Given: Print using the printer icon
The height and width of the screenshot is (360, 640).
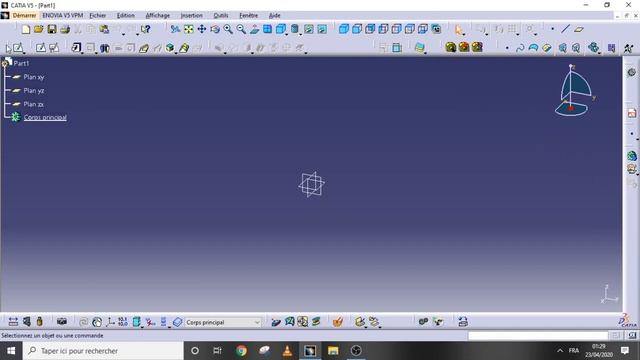Looking at the screenshot, I should coord(65,29).
